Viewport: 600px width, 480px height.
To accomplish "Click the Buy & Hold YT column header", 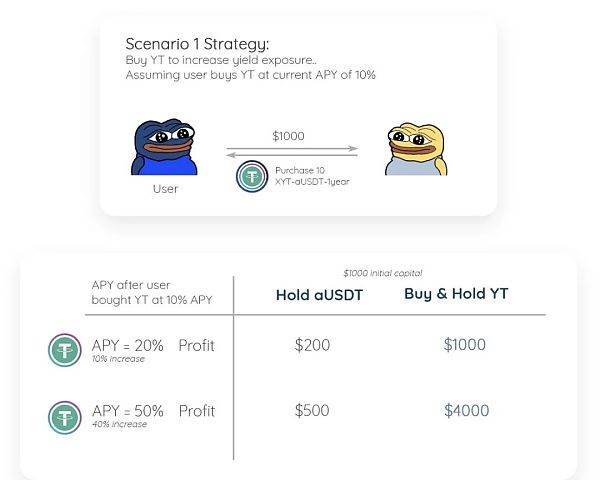I will tap(456, 294).
